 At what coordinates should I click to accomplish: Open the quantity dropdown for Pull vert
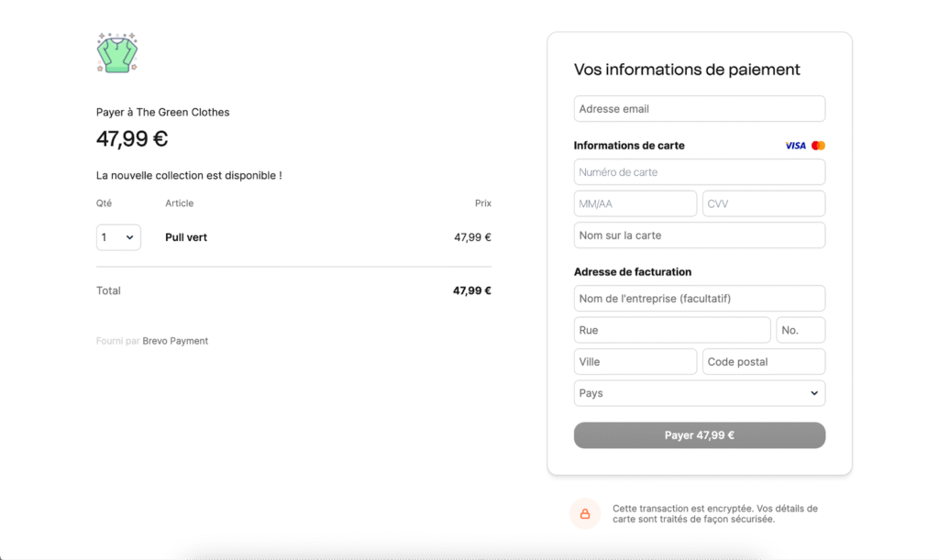(118, 237)
